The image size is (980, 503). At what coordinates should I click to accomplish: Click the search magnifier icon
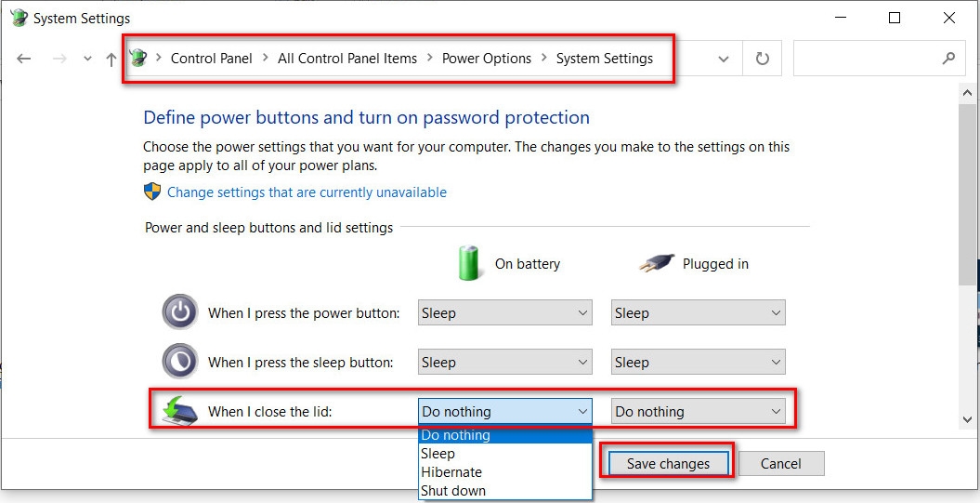(x=948, y=59)
